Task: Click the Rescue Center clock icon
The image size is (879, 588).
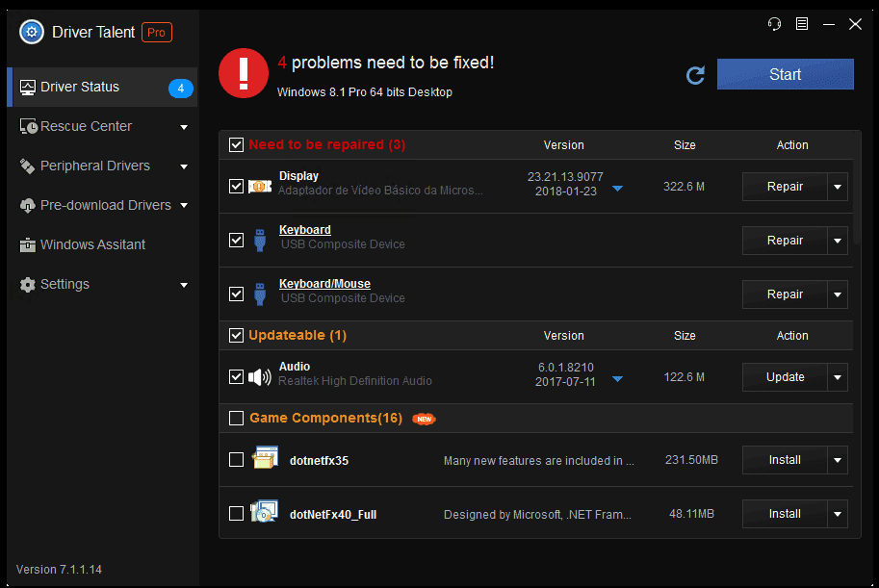Action: click(x=29, y=126)
